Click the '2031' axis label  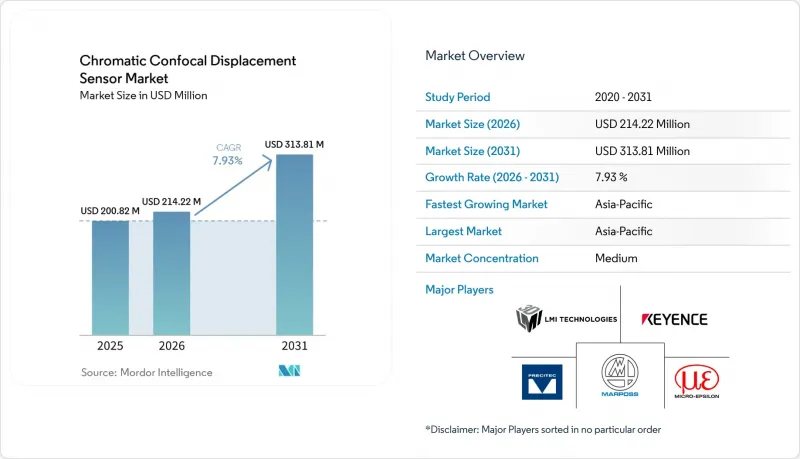coord(294,346)
